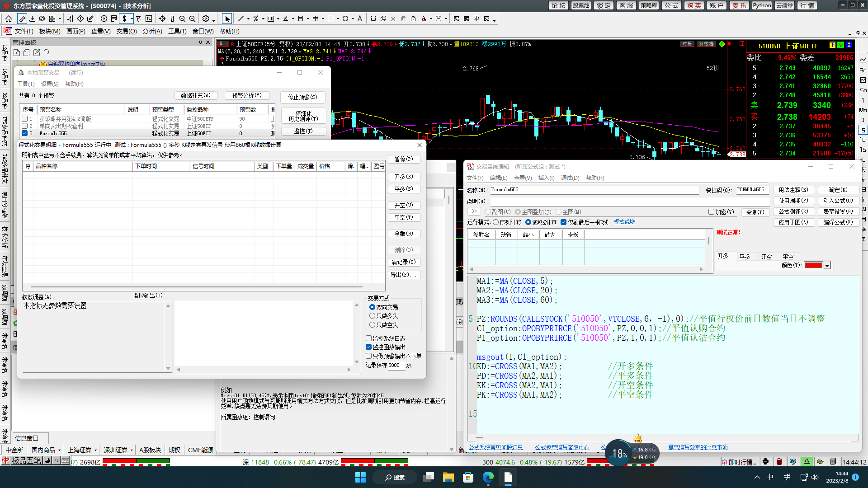Click the home icon in main toolbar
The width and height of the screenshot is (868, 488).
click(9, 19)
